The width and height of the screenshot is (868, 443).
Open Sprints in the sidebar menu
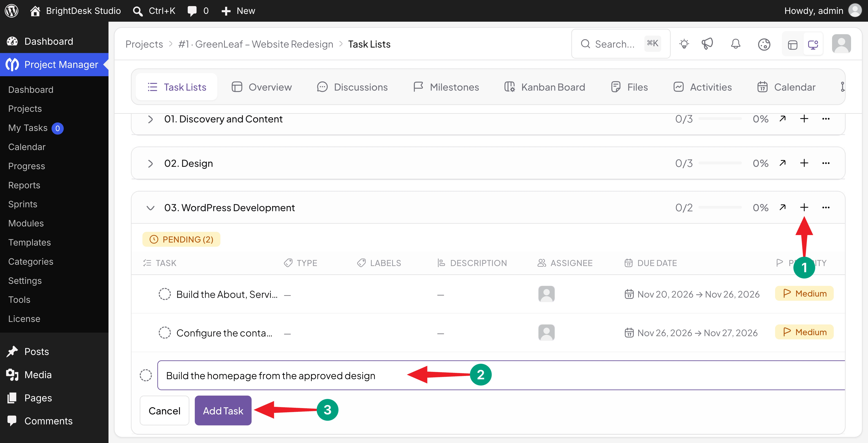[x=23, y=204]
